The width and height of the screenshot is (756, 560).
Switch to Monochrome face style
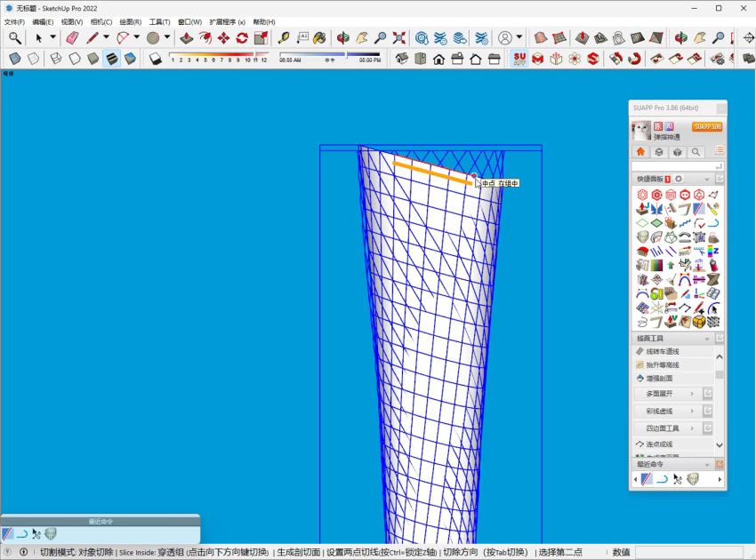tap(130, 59)
